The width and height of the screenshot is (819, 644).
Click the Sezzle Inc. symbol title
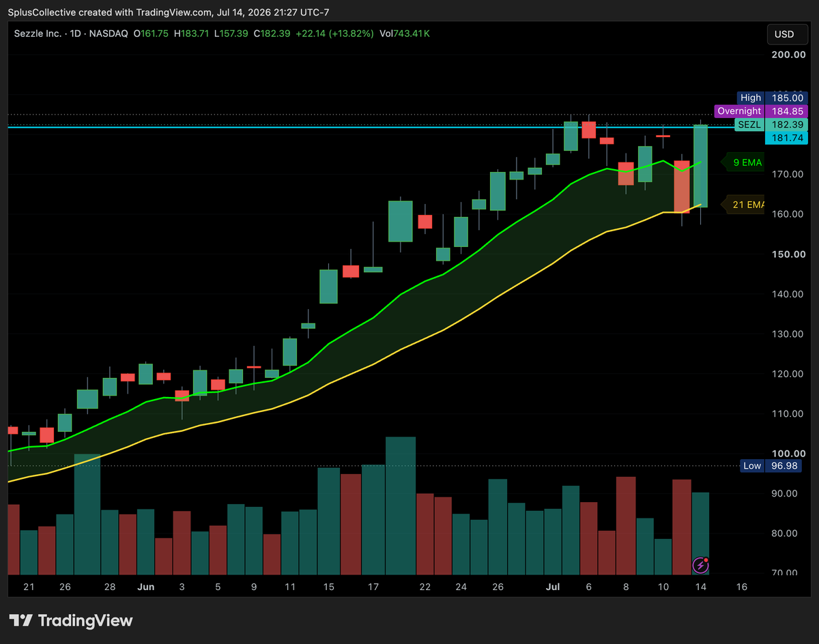tap(38, 33)
